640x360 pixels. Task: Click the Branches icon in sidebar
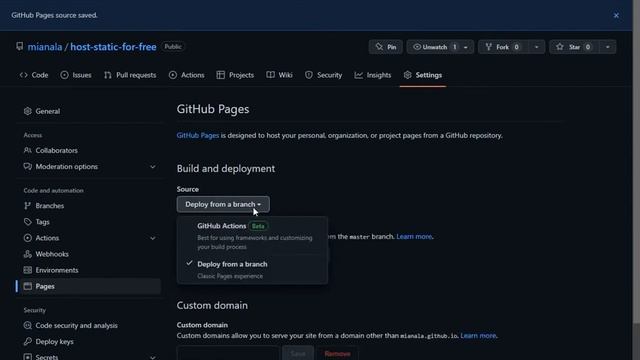click(27, 206)
